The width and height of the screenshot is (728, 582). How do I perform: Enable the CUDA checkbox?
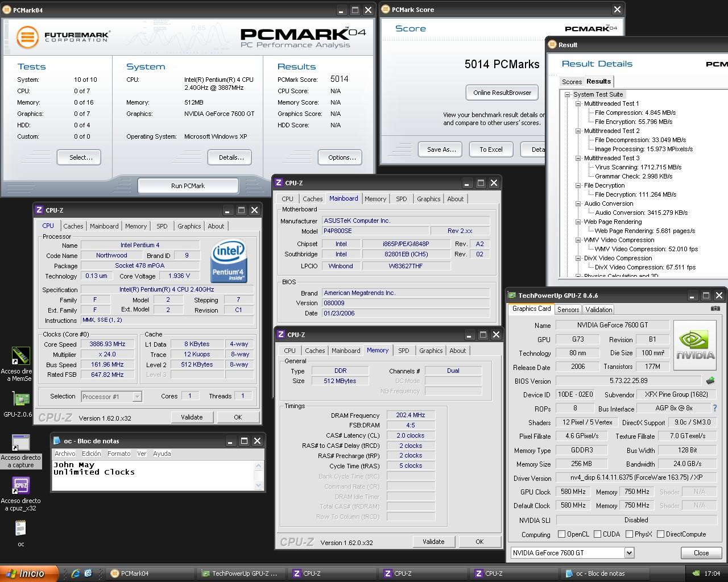click(597, 534)
